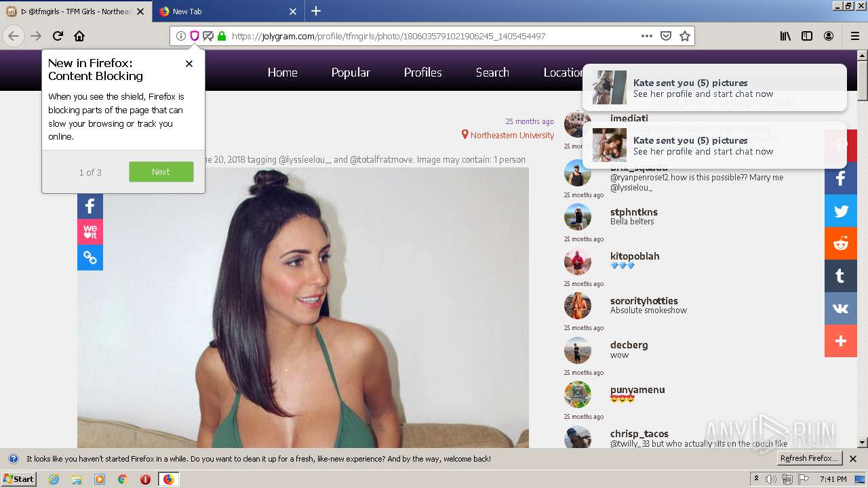Click Refresh Firefox button
The width and height of the screenshot is (868, 488).
(809, 458)
